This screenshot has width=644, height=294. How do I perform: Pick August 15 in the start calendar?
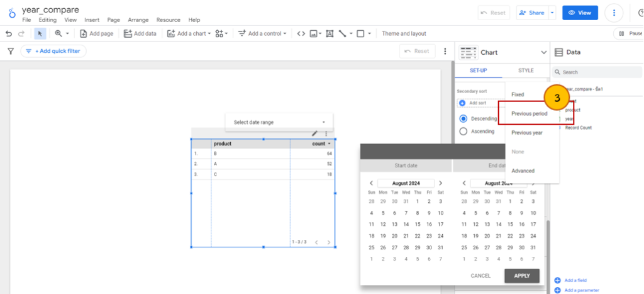[x=406, y=224]
